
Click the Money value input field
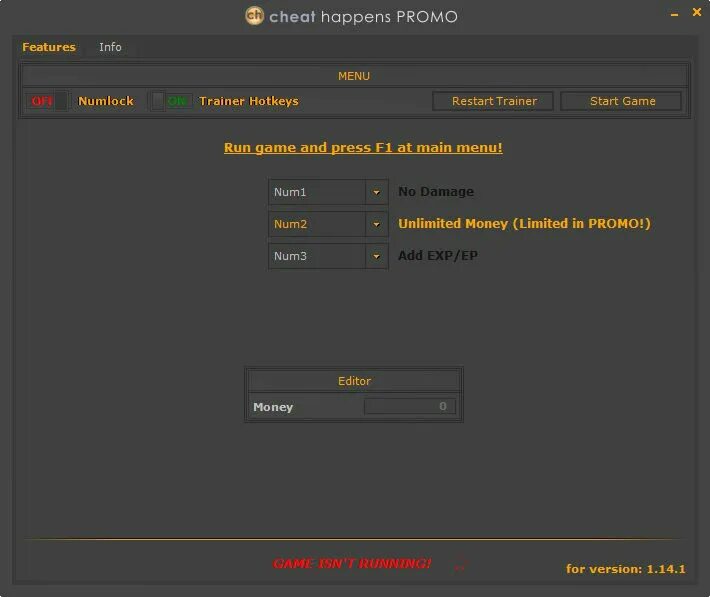click(410, 406)
